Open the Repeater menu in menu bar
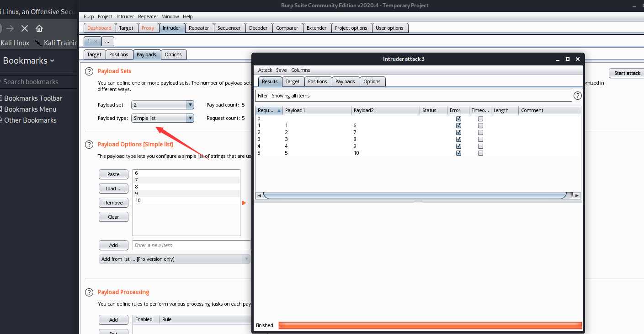This screenshot has height=334, width=644. 148,16
